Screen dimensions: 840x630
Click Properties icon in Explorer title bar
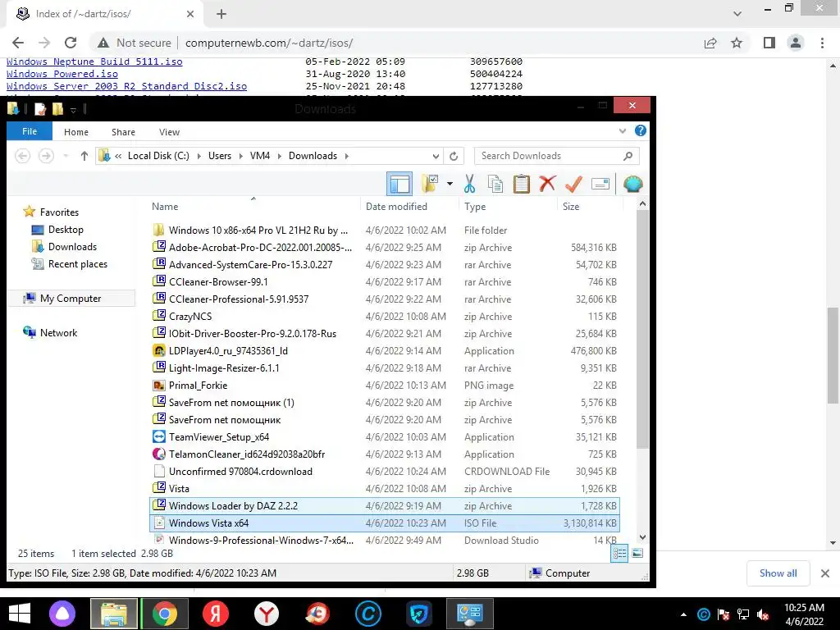[x=40, y=109]
